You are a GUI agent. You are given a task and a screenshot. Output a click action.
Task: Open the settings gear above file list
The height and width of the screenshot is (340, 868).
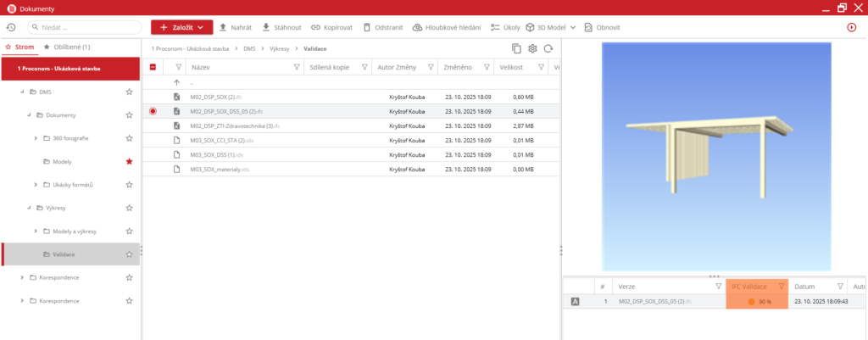coord(532,48)
